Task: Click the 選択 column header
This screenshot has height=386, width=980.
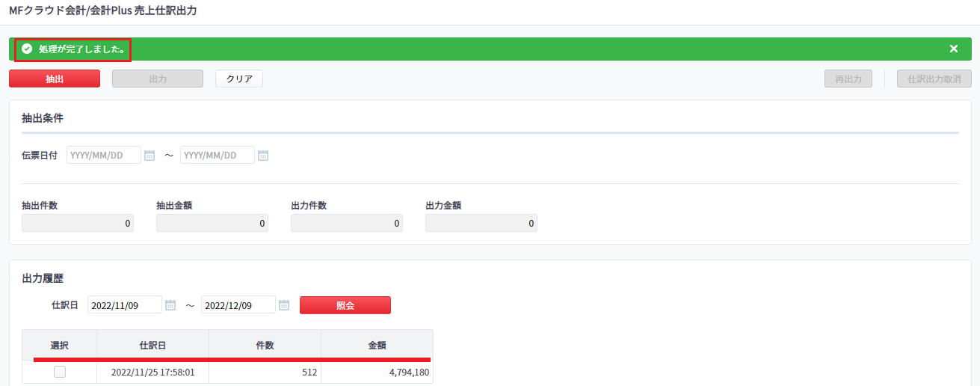Action: coord(60,346)
